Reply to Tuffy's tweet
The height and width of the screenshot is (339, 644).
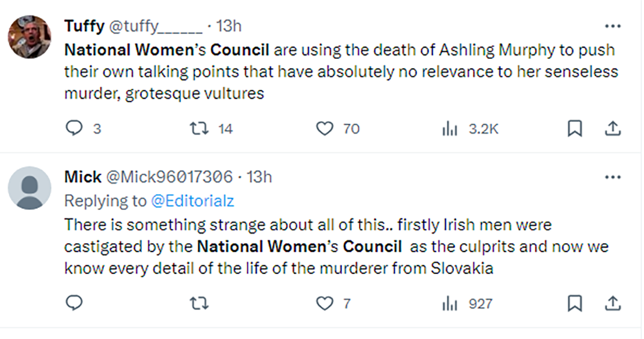tap(74, 128)
